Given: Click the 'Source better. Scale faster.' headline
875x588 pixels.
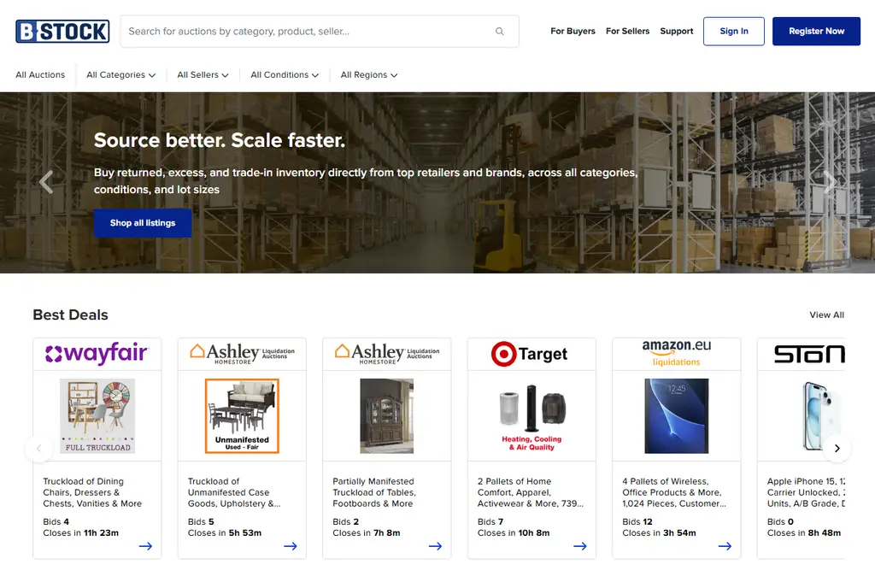Looking at the screenshot, I should pos(220,140).
